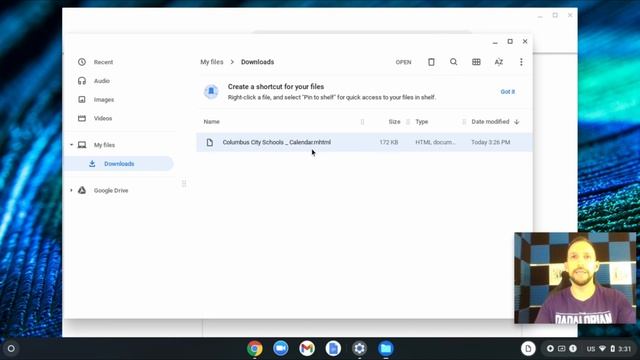
Task: Select the Videos category in sidebar
Action: (103, 118)
